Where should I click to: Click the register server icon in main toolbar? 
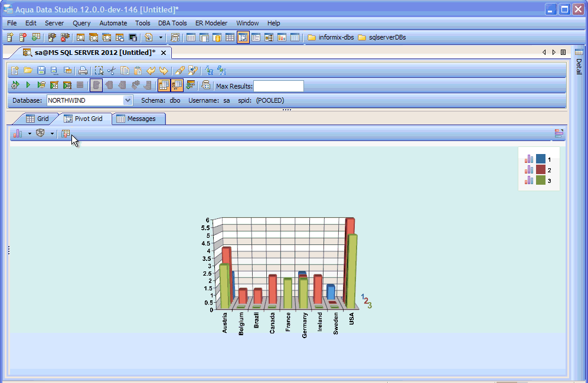click(10, 37)
